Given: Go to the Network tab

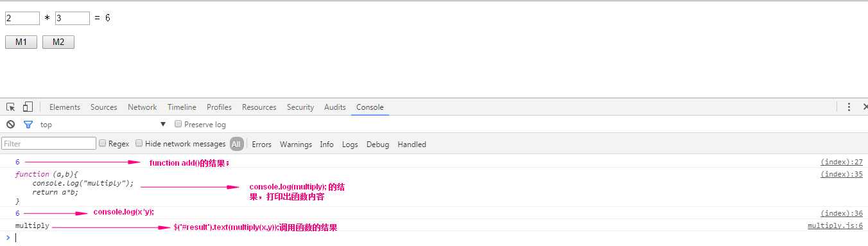Looking at the screenshot, I should pos(143,107).
